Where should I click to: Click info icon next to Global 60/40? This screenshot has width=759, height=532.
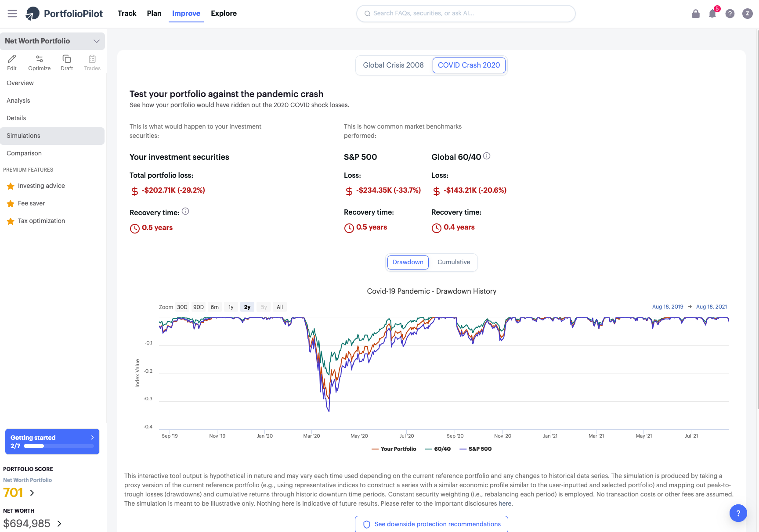[x=487, y=156]
